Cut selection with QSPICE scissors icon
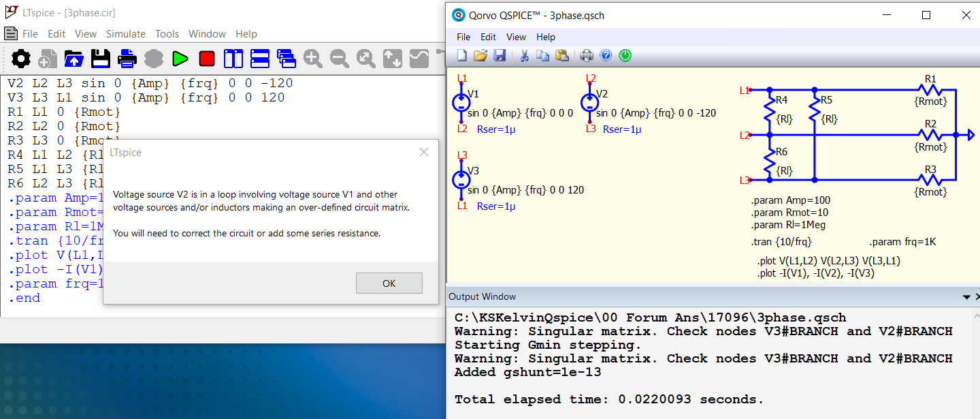This screenshot has width=980, height=419. tap(524, 56)
